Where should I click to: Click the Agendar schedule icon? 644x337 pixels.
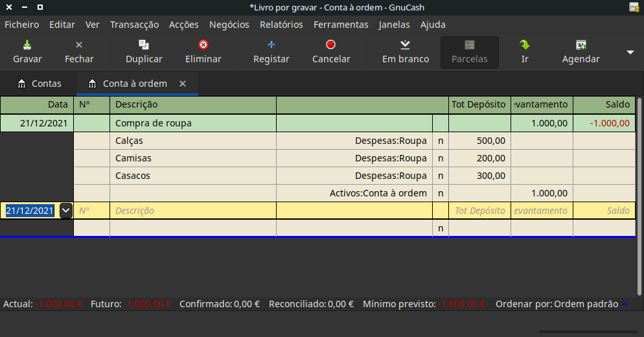tap(581, 45)
